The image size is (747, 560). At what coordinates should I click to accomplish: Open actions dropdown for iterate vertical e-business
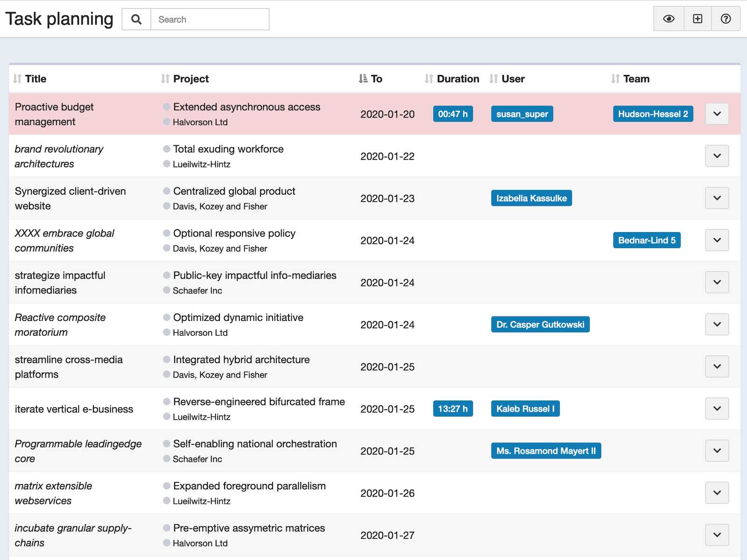pyautogui.click(x=717, y=408)
